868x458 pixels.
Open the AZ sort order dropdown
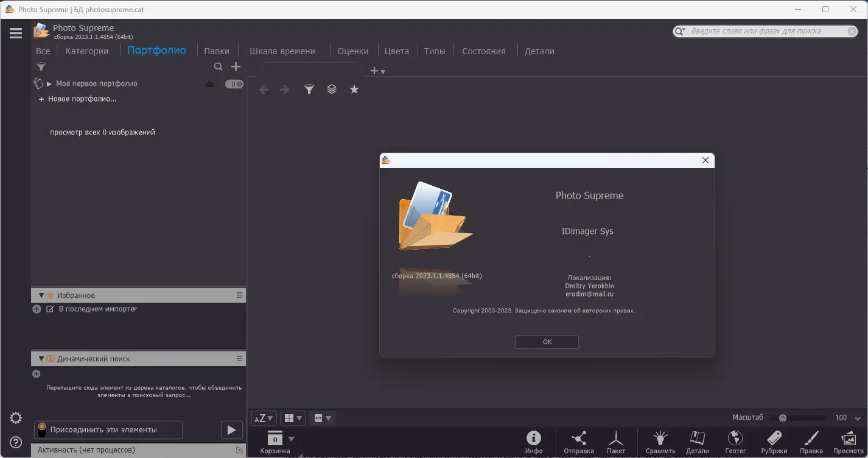(x=263, y=418)
